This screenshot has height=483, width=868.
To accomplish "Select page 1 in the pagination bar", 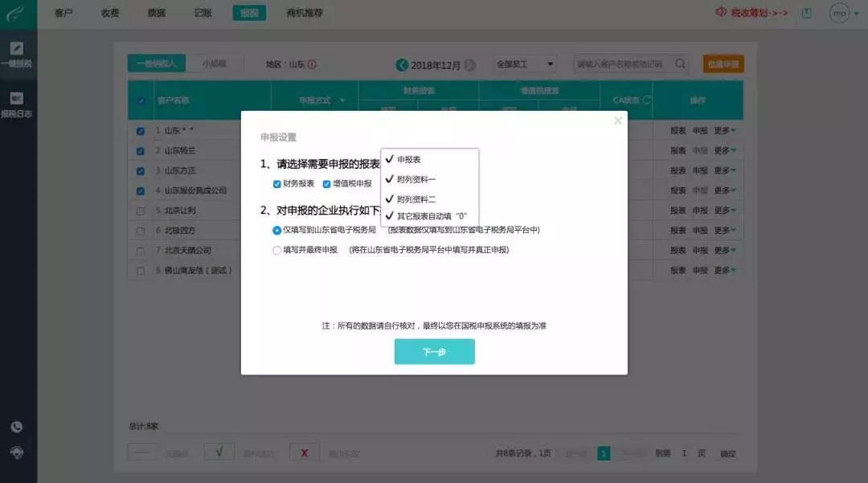I will click(604, 452).
